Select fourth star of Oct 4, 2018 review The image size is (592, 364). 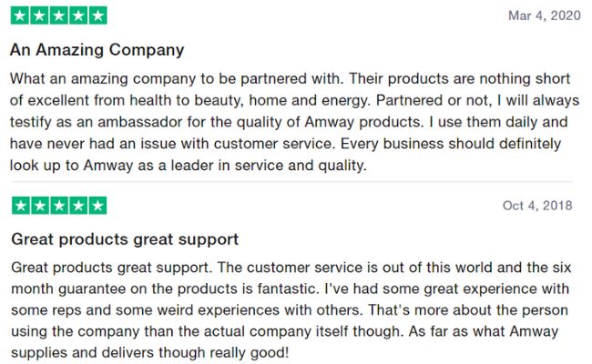tap(78, 206)
